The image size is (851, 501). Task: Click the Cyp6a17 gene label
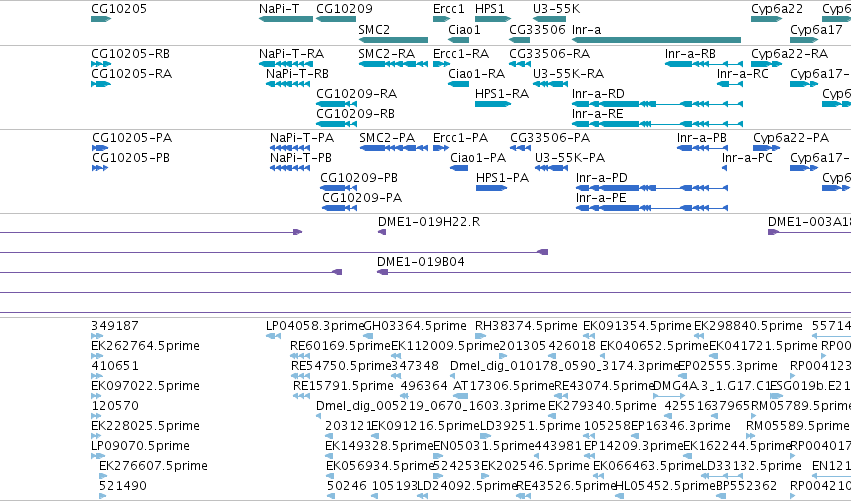(x=816, y=29)
